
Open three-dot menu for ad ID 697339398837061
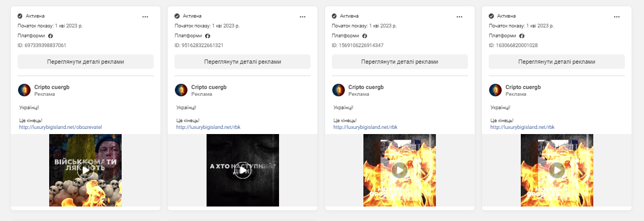coord(145,17)
